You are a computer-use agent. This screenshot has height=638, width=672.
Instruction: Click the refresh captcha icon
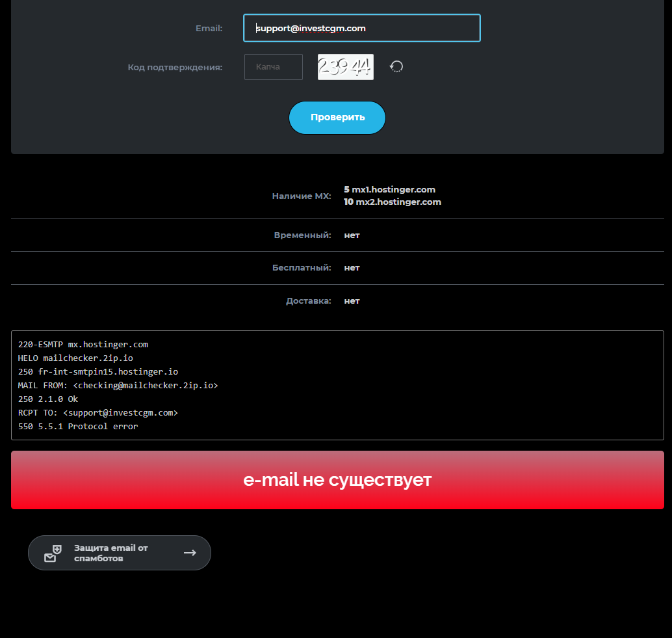pyautogui.click(x=396, y=67)
